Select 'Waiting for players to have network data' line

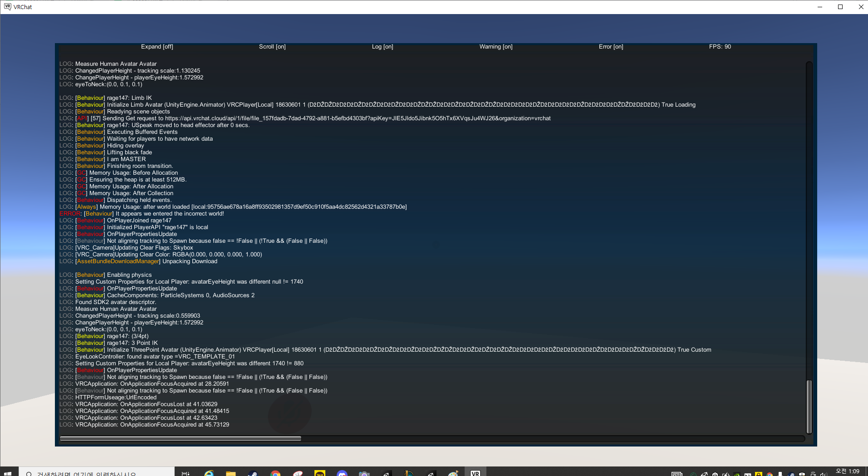[x=136, y=139]
